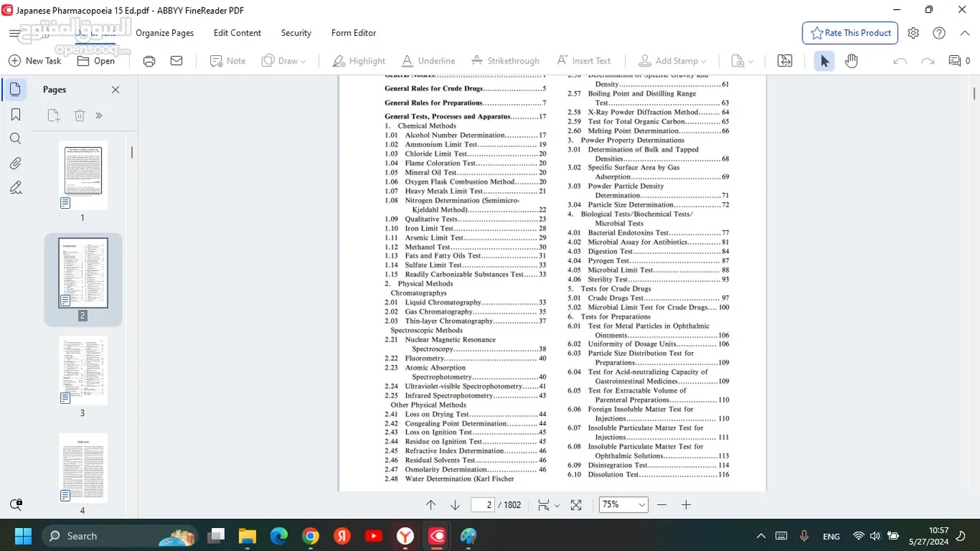Click the delete page trash icon
Screen dimensions: 980x551
80,116
